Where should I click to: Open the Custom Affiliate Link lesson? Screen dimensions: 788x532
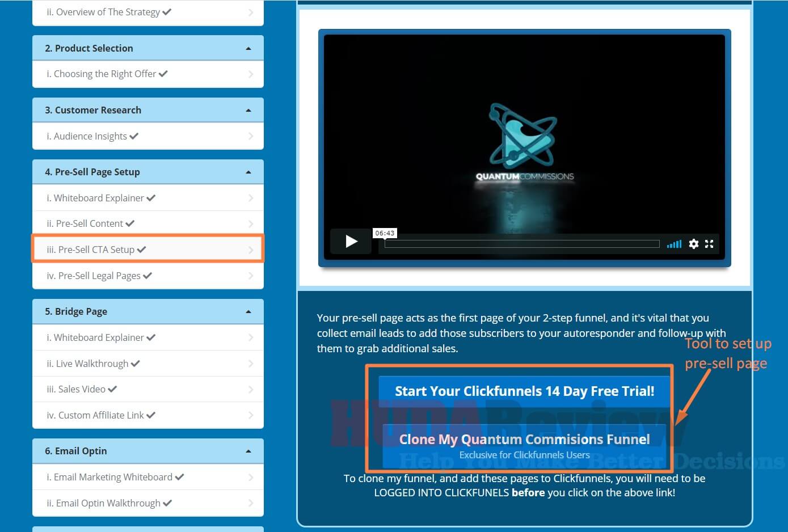point(148,415)
